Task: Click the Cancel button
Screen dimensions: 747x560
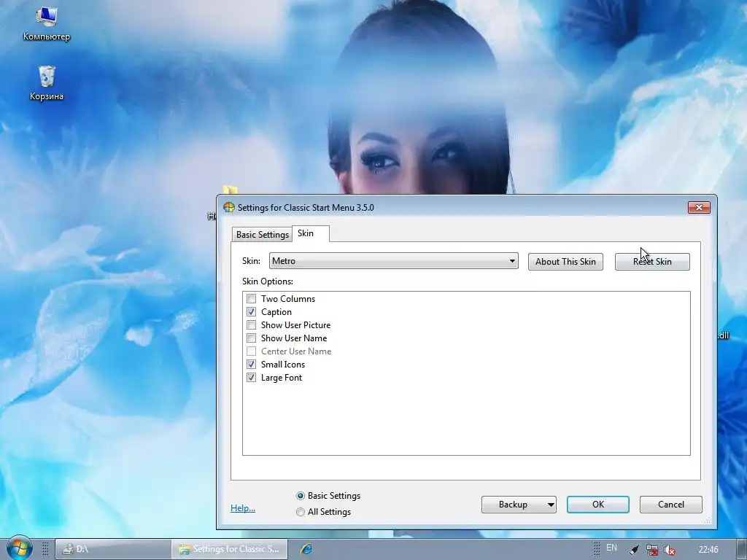Action: [x=671, y=505]
